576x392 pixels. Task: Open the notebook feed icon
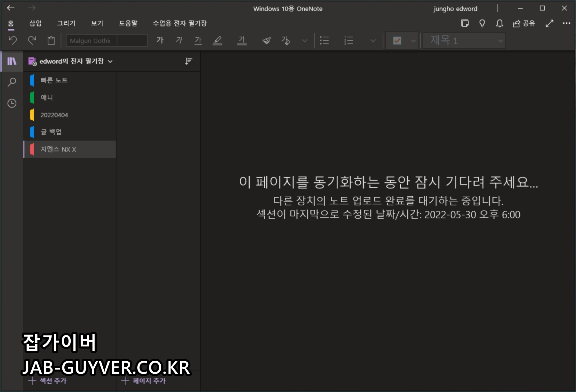pos(465,23)
